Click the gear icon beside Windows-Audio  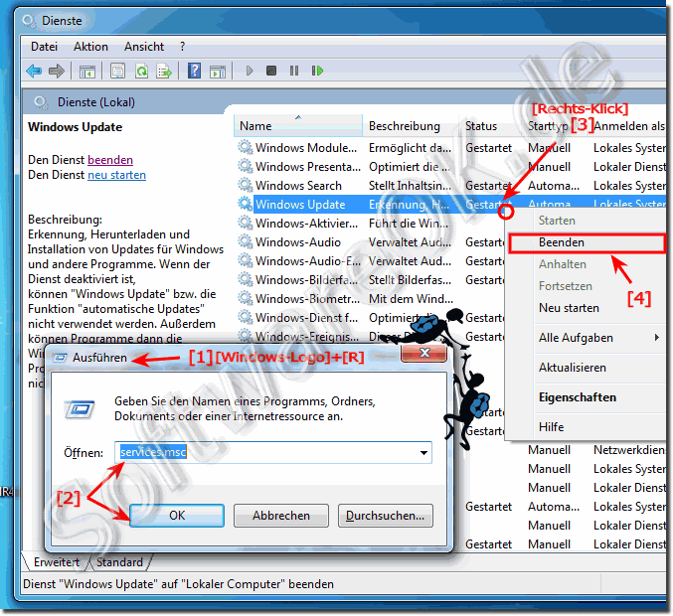tap(246, 242)
